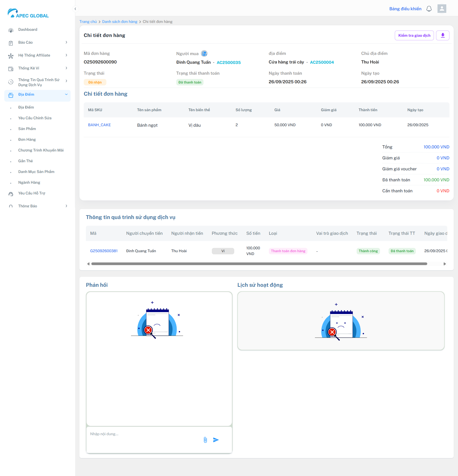Viewport: 458px width, 476px height.
Task: Click the Kiểm tra giao dịch button
Action: pyautogui.click(x=414, y=36)
